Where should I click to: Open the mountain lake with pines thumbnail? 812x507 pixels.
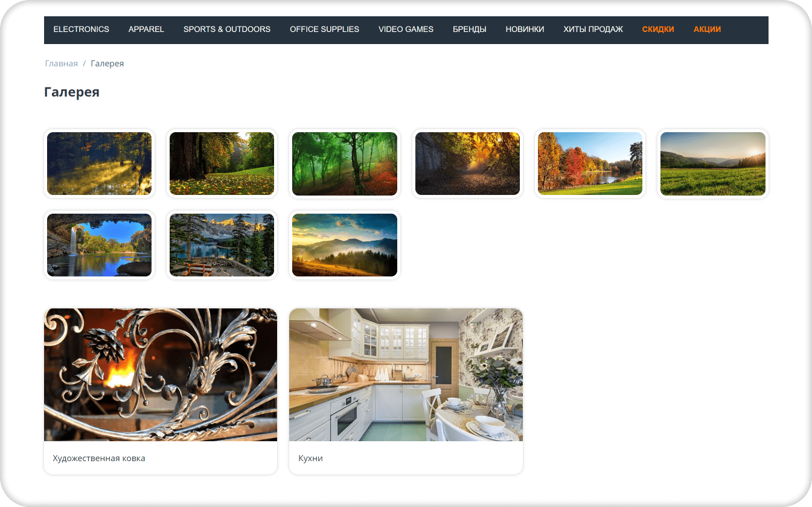pos(222,245)
